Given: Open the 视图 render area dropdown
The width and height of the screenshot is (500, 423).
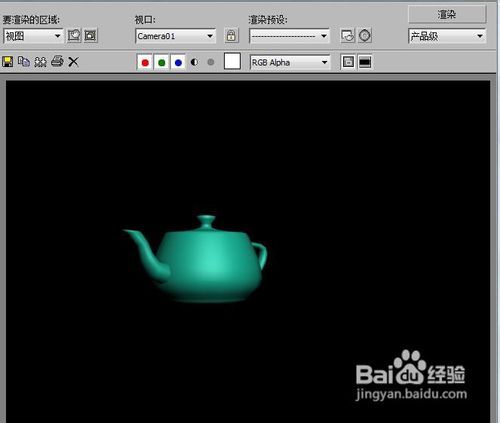Looking at the screenshot, I should [x=33, y=36].
